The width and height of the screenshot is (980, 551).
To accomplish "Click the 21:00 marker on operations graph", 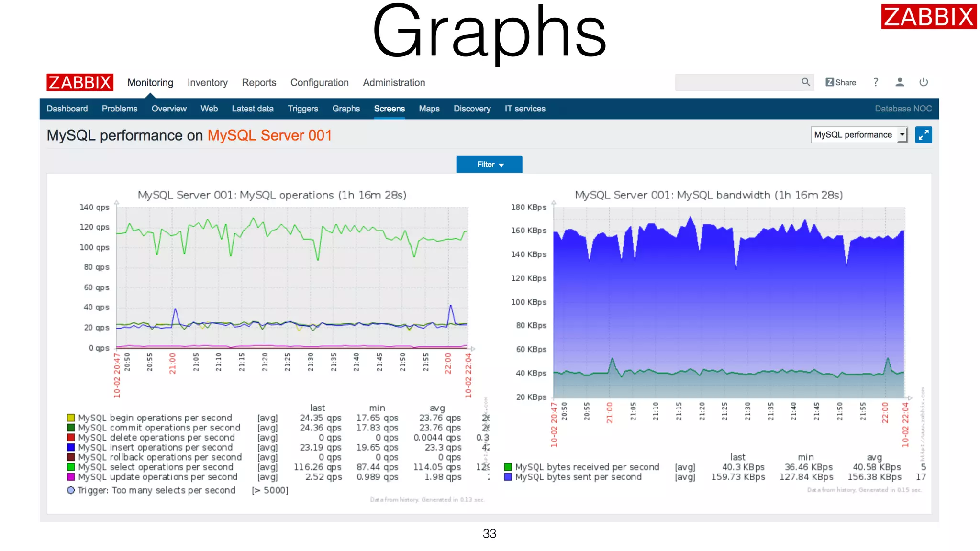I will (x=173, y=364).
